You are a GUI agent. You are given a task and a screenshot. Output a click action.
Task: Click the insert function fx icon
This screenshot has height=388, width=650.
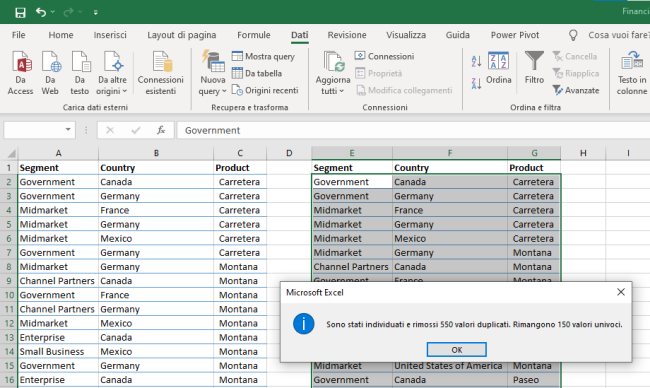(161, 130)
